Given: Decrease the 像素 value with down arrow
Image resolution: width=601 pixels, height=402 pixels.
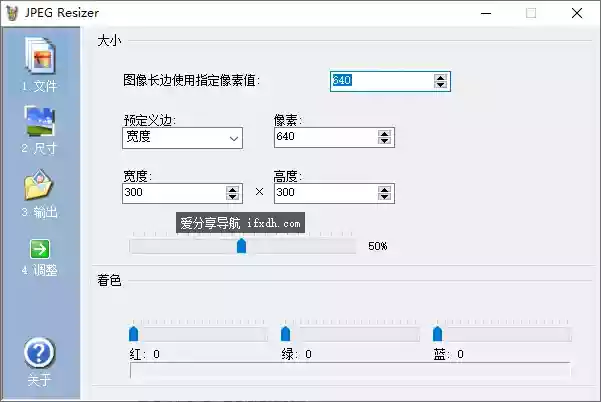Looking at the screenshot, I should click(384, 141).
